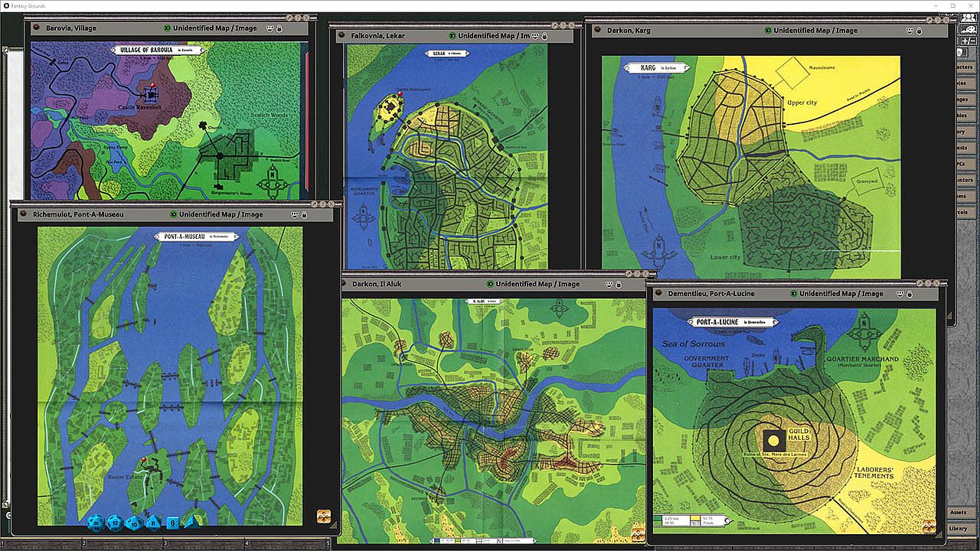Click the "Richemulot, Pont-A-Museau" title field
The height and width of the screenshot is (551, 980).
78,215
